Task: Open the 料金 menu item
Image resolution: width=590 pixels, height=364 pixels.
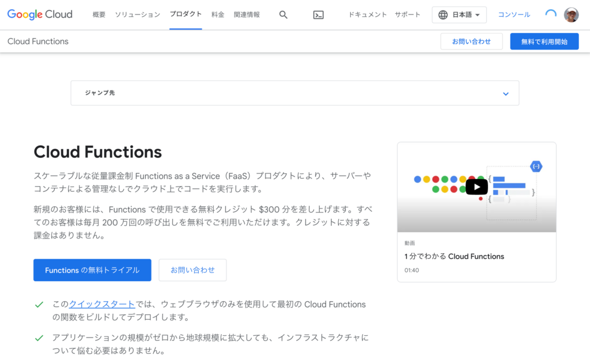Action: pyautogui.click(x=218, y=15)
